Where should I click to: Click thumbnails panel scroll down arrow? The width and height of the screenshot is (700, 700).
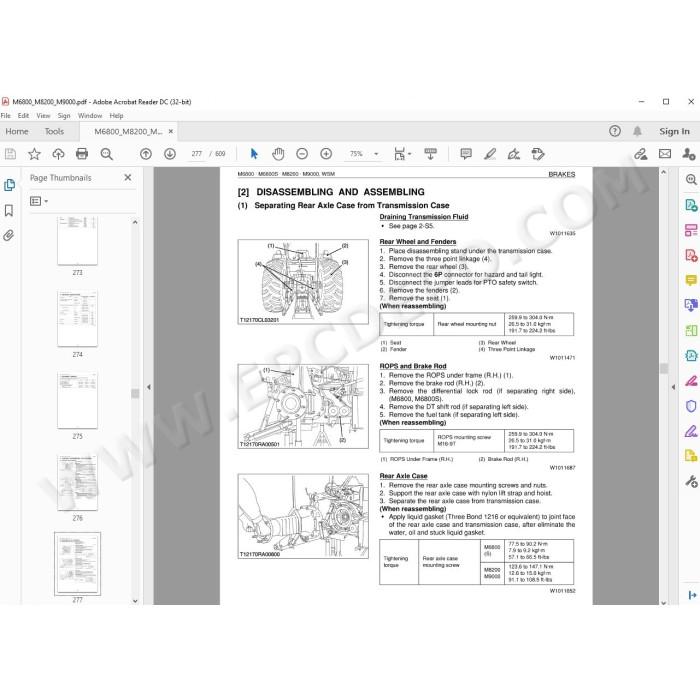click(135, 601)
